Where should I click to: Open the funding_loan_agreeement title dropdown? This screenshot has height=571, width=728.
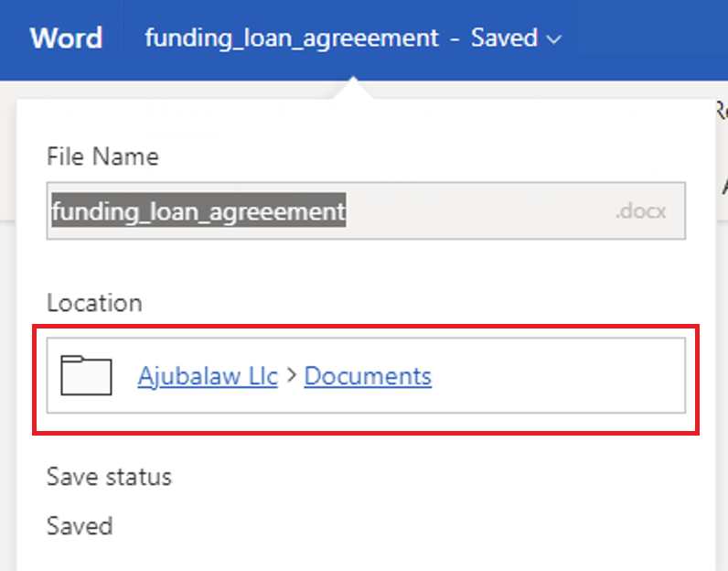(292, 38)
